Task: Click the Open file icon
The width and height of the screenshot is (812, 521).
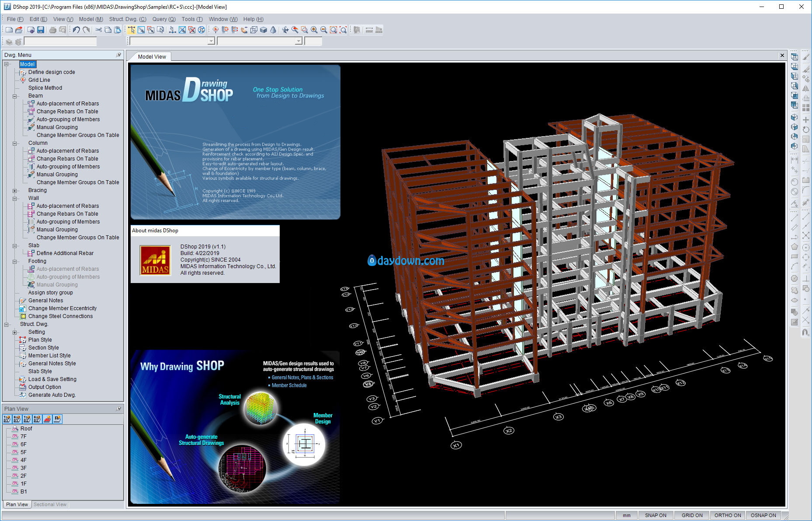Action: pos(19,30)
